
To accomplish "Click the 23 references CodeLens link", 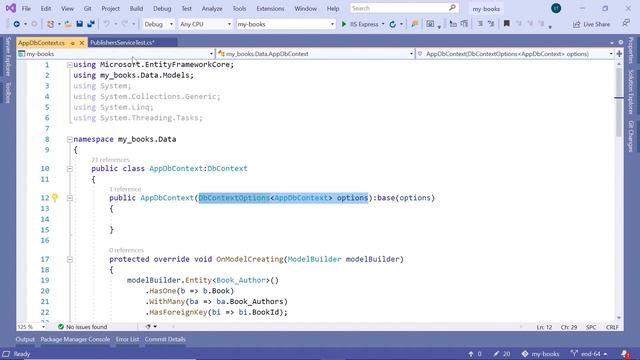I will tap(110, 160).
